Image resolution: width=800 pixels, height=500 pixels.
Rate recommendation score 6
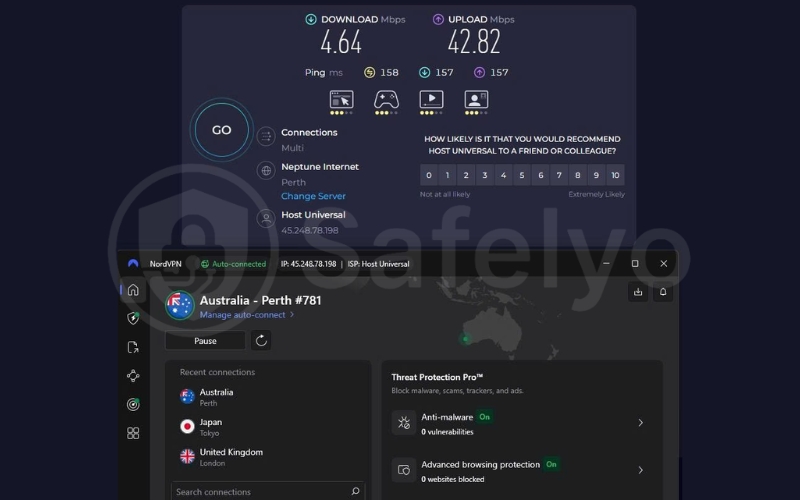point(540,175)
